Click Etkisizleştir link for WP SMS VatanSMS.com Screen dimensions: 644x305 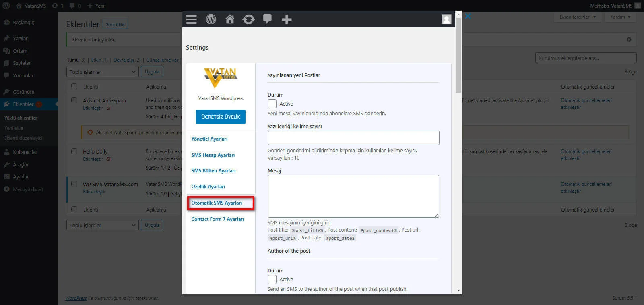[x=94, y=192]
